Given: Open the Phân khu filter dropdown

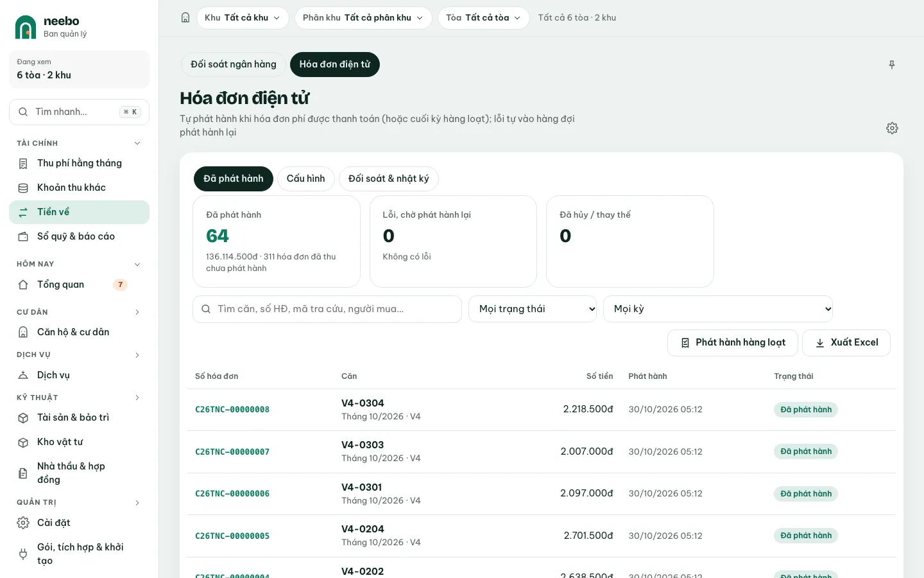Looking at the screenshot, I should click(x=363, y=18).
